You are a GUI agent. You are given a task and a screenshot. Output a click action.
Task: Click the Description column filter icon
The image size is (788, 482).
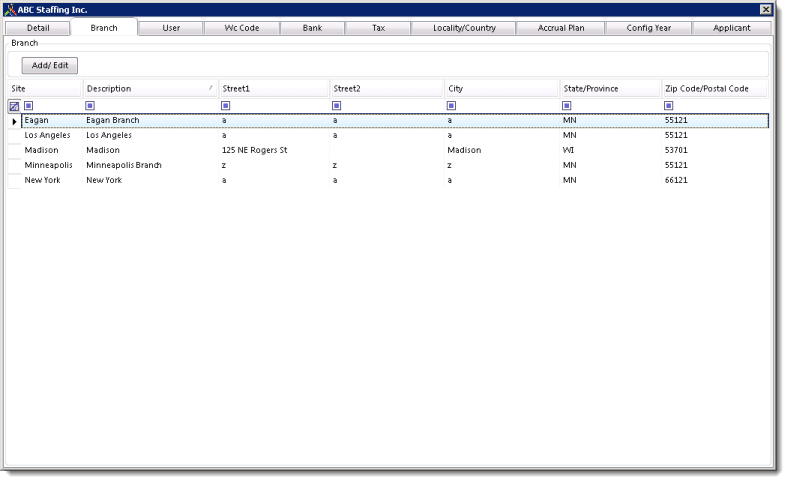(90, 105)
